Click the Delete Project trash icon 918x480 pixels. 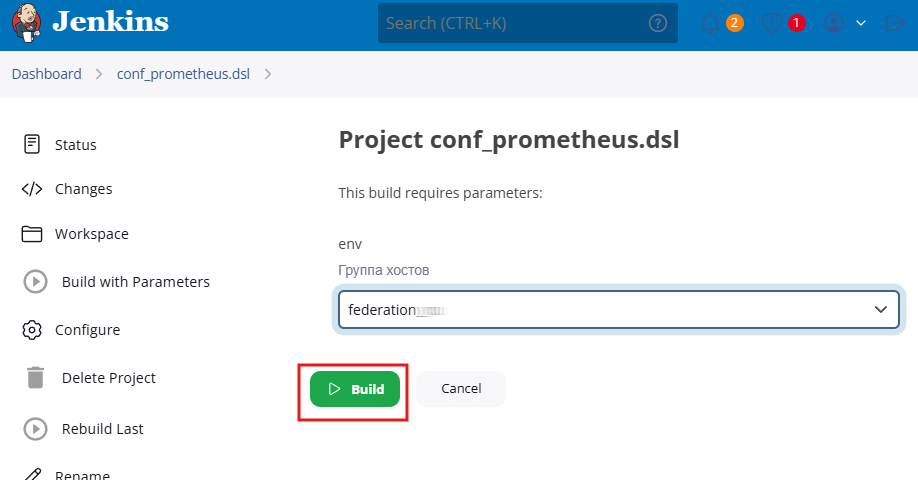tap(35, 378)
